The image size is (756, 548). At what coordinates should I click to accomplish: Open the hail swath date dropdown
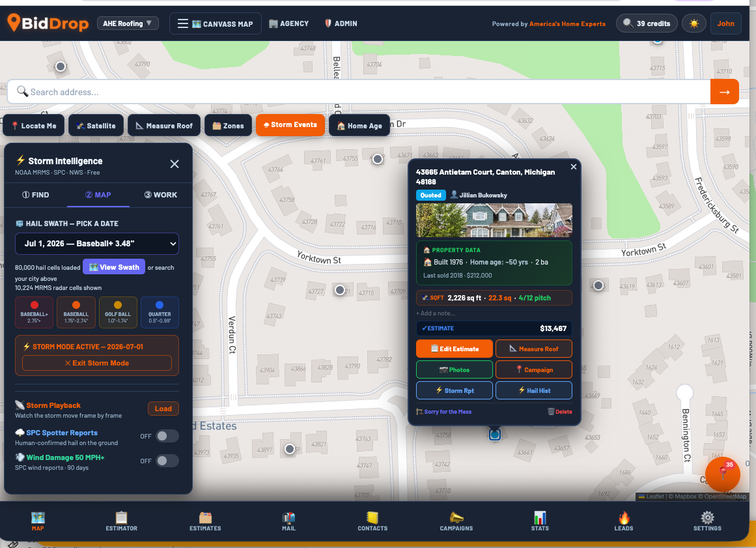97,244
